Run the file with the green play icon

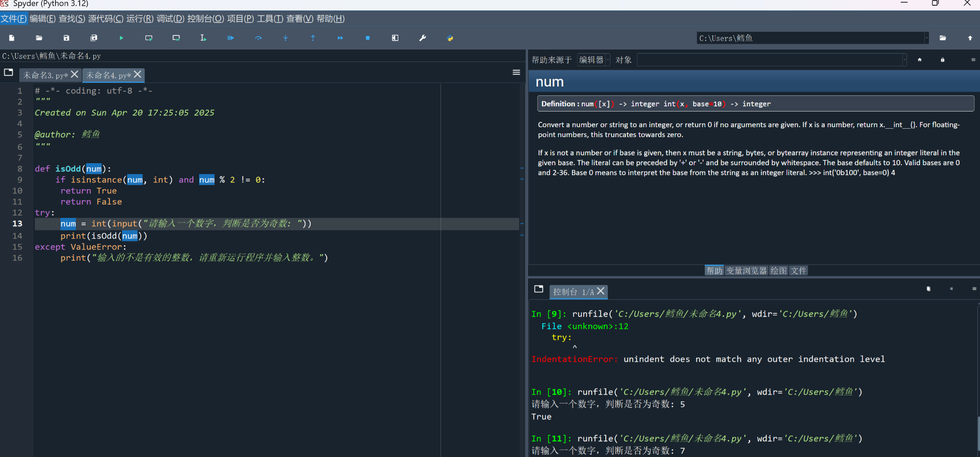click(x=121, y=38)
